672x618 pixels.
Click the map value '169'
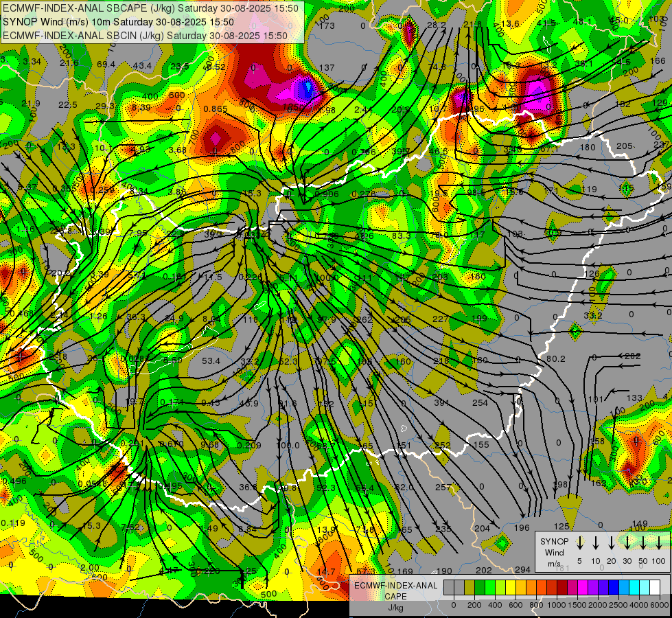click(405, 571)
